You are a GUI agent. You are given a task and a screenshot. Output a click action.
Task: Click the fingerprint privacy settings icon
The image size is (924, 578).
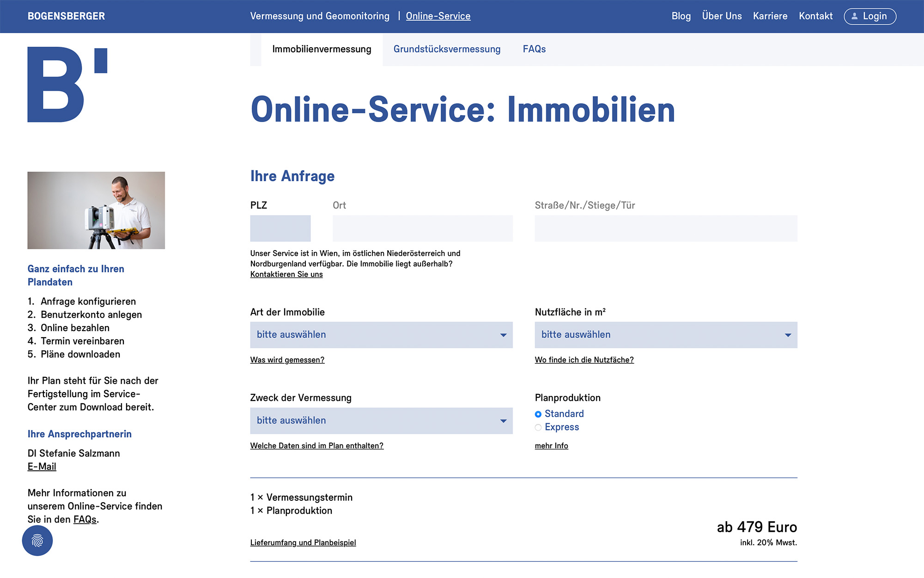click(x=37, y=541)
